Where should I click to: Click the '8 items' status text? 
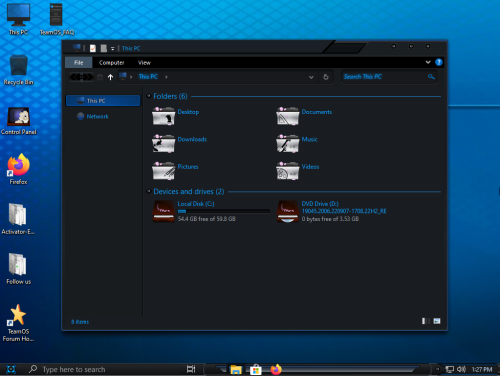click(80, 322)
